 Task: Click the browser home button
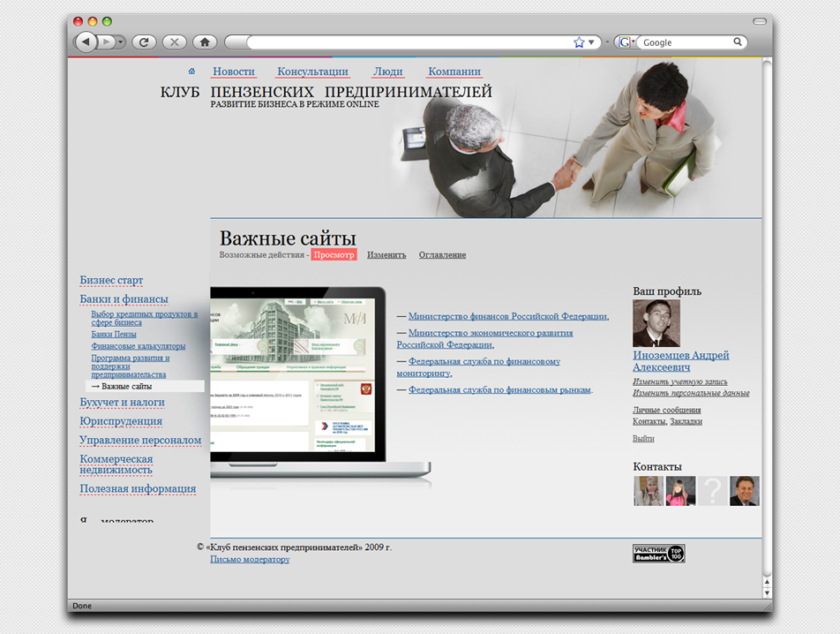(x=204, y=42)
